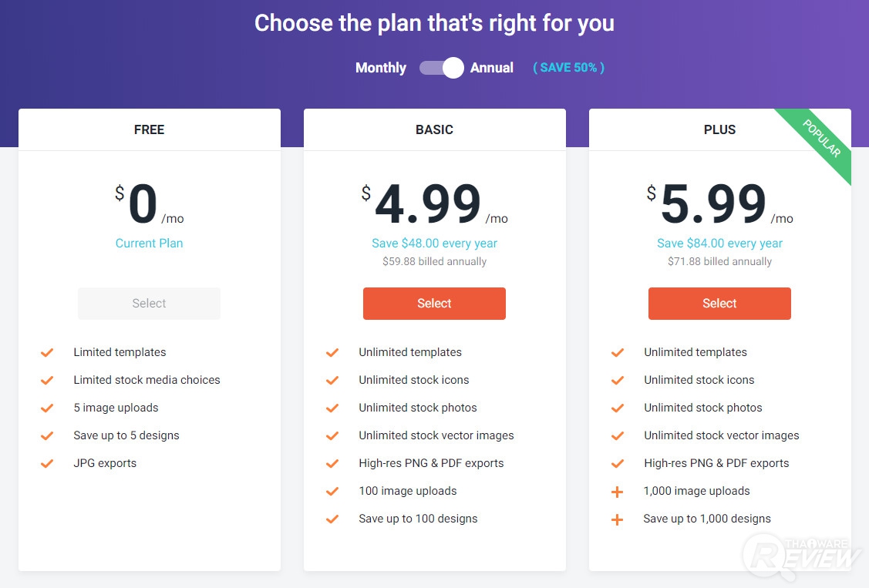Toggle the Monthly/Annual billing switch
Screen dimensions: 869x588
click(441, 68)
